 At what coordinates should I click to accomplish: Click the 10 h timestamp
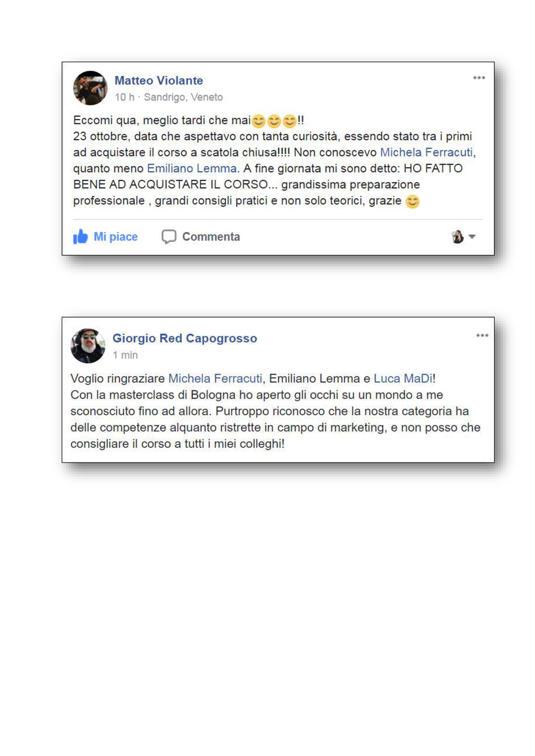tap(124, 97)
